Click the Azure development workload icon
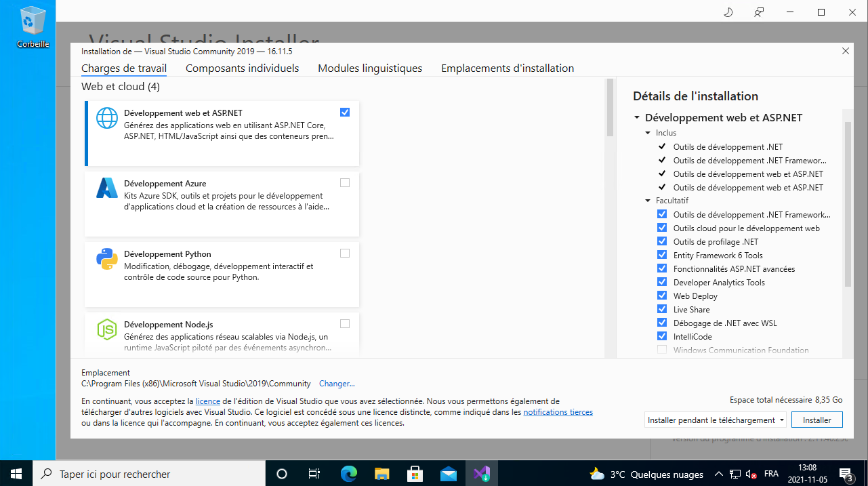The image size is (868, 486). click(107, 188)
